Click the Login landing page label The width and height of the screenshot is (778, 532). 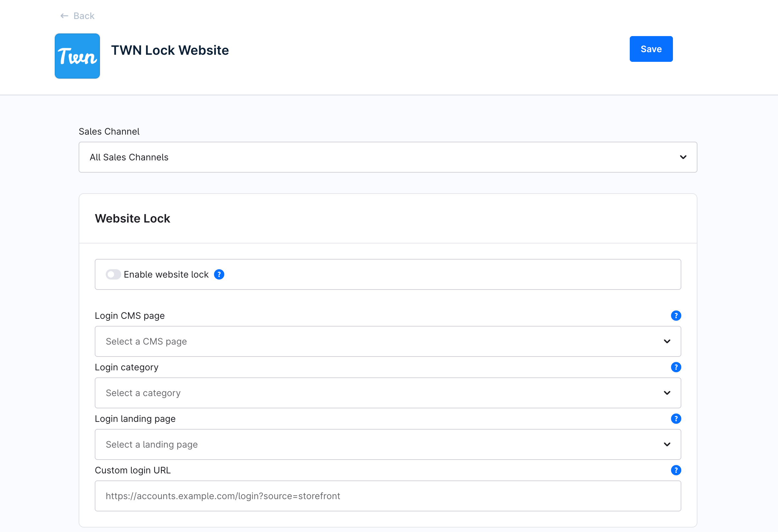pos(135,419)
